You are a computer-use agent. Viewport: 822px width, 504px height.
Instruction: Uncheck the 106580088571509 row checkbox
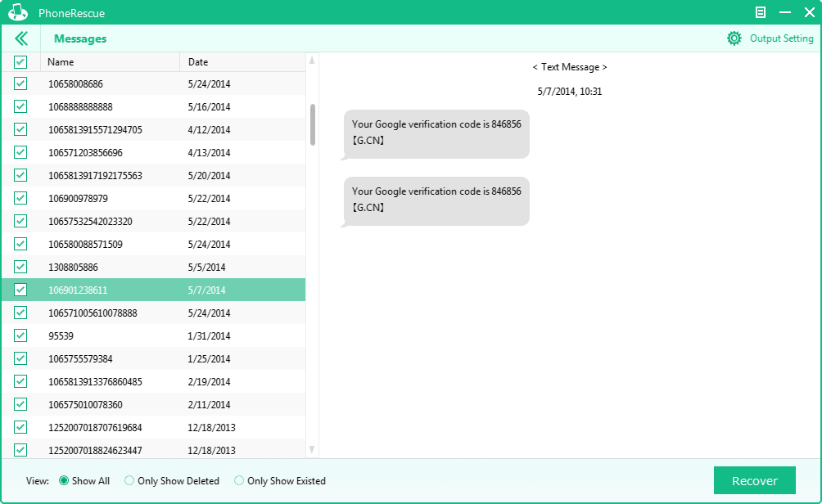(x=20, y=244)
